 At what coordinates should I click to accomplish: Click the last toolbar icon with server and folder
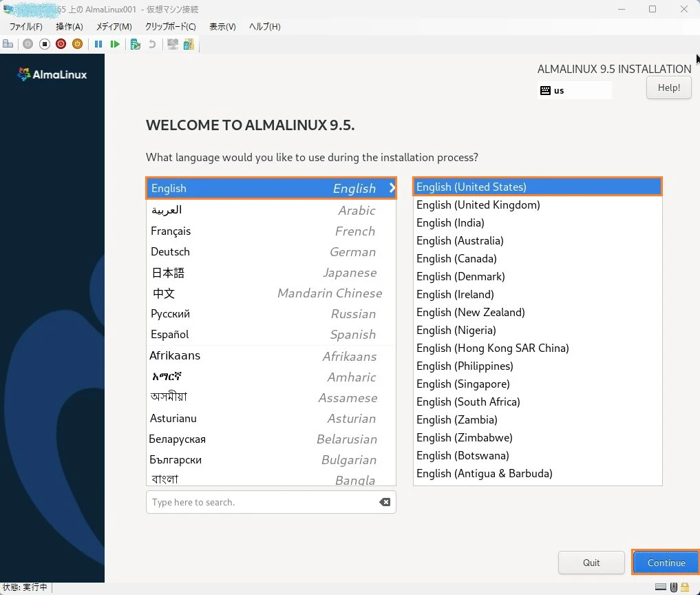point(189,44)
